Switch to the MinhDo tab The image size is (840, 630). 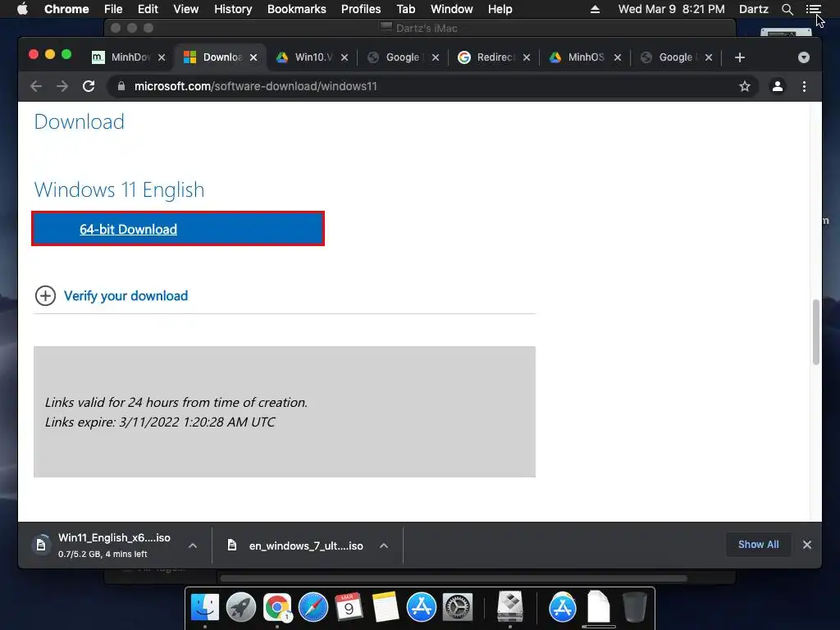(127, 57)
